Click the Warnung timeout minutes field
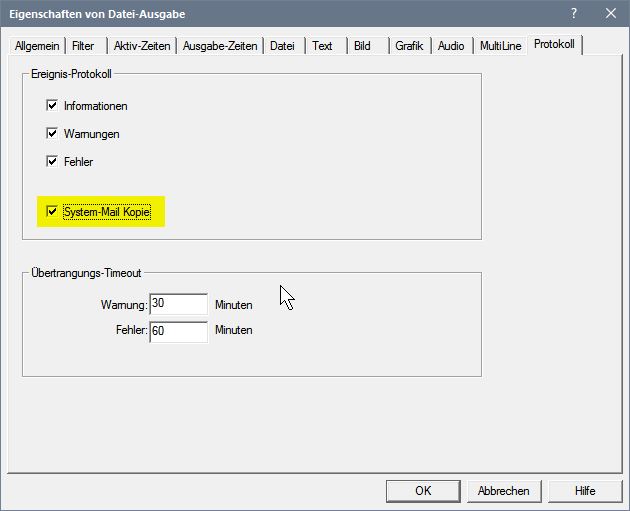This screenshot has width=630, height=511. coord(178,304)
